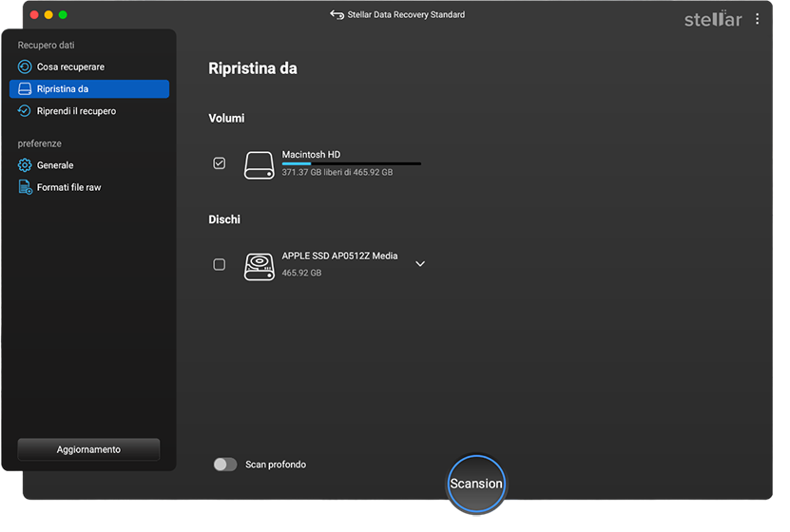Click the Ripristina da drive icon in sidebar
The height and width of the screenshot is (532, 790).
[x=24, y=88]
